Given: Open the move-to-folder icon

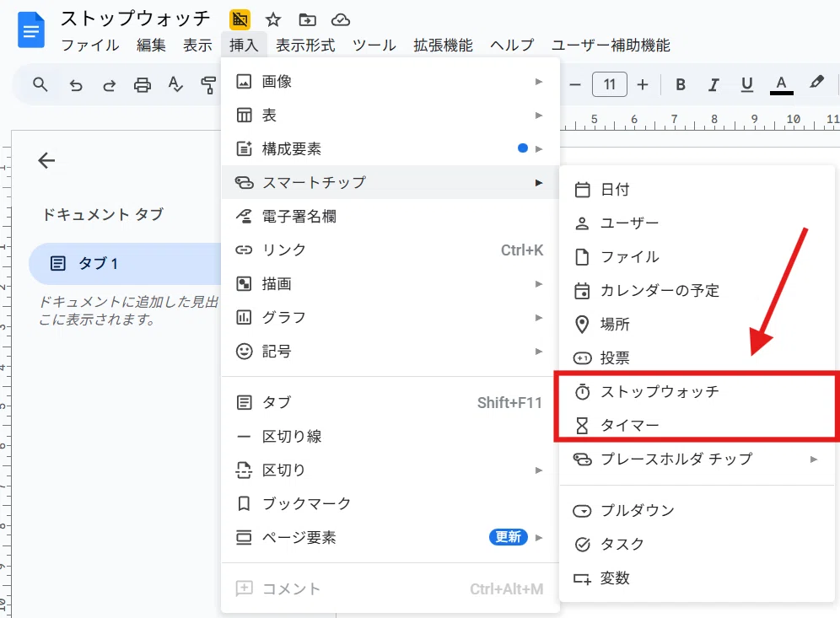Looking at the screenshot, I should [307, 20].
